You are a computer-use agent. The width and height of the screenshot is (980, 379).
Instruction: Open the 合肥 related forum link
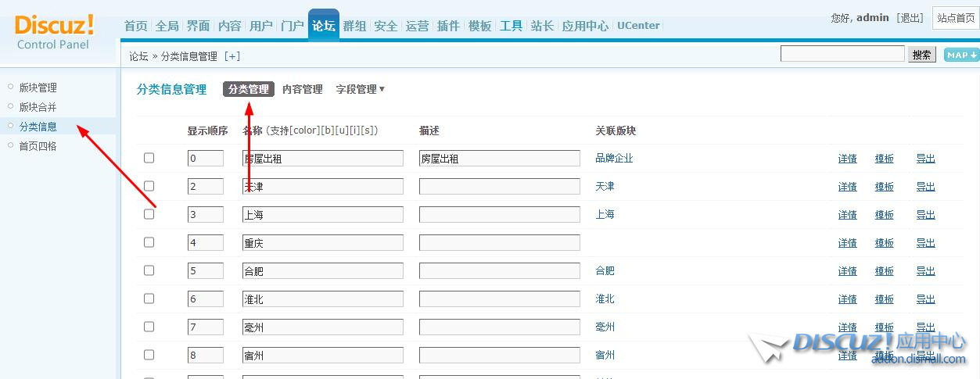(x=605, y=270)
